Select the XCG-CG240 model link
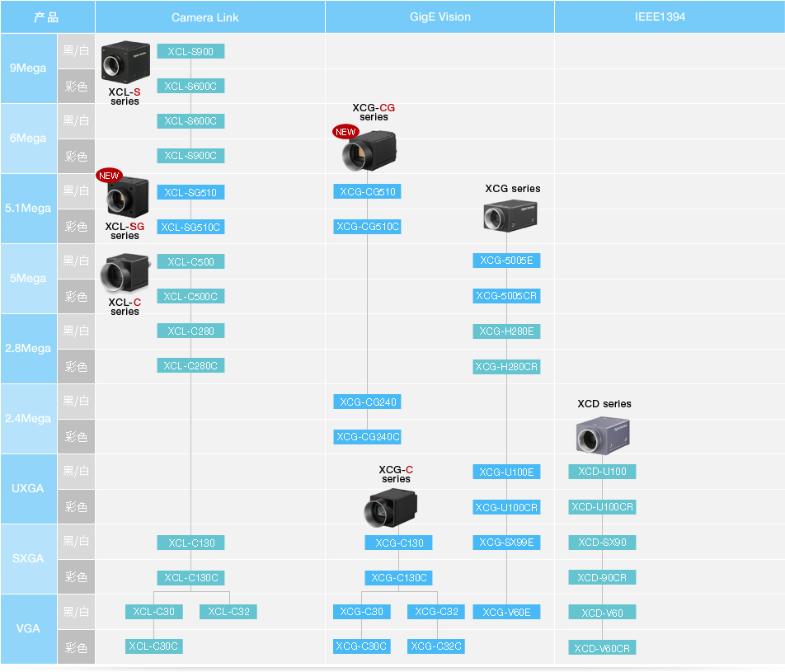 coord(368,402)
